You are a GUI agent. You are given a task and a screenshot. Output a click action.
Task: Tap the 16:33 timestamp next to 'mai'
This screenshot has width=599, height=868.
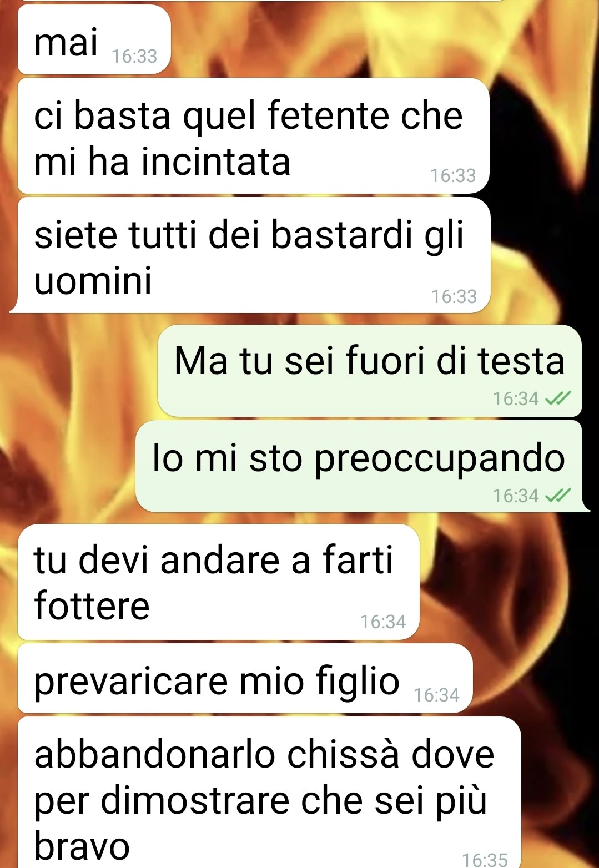pos(134,57)
